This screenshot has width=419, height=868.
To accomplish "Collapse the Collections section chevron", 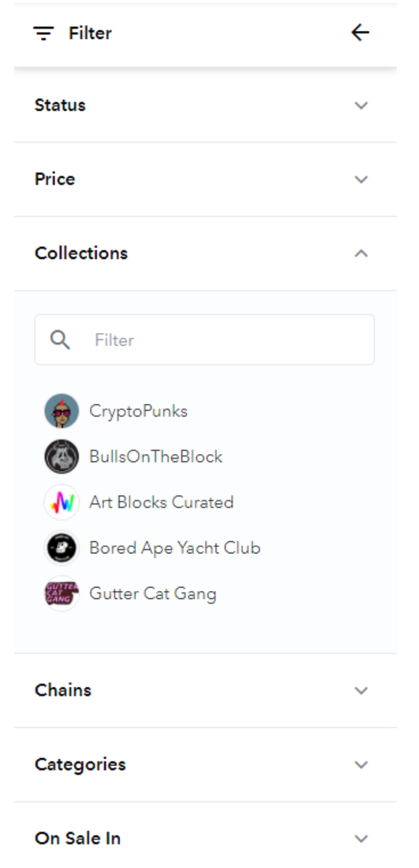I will tap(361, 254).
